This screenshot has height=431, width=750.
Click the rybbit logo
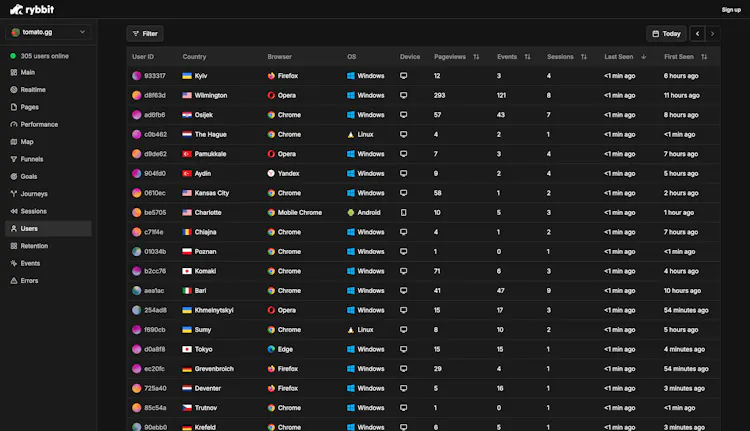[32, 10]
